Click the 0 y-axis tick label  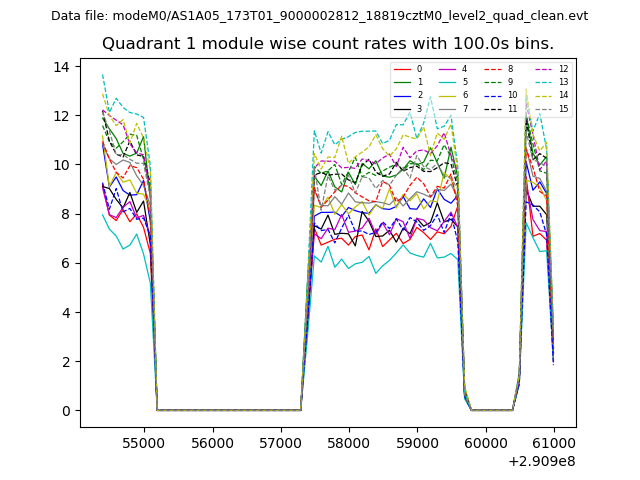pyautogui.click(x=65, y=411)
